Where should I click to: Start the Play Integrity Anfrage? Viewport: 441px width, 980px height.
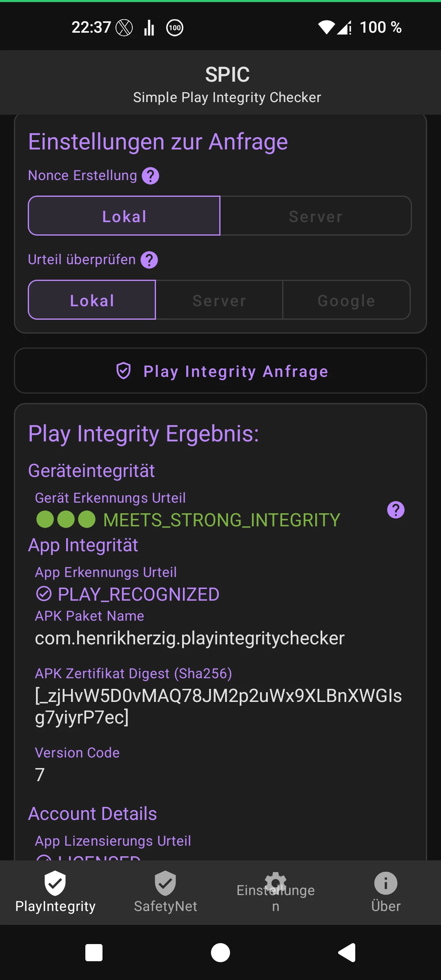click(x=220, y=371)
